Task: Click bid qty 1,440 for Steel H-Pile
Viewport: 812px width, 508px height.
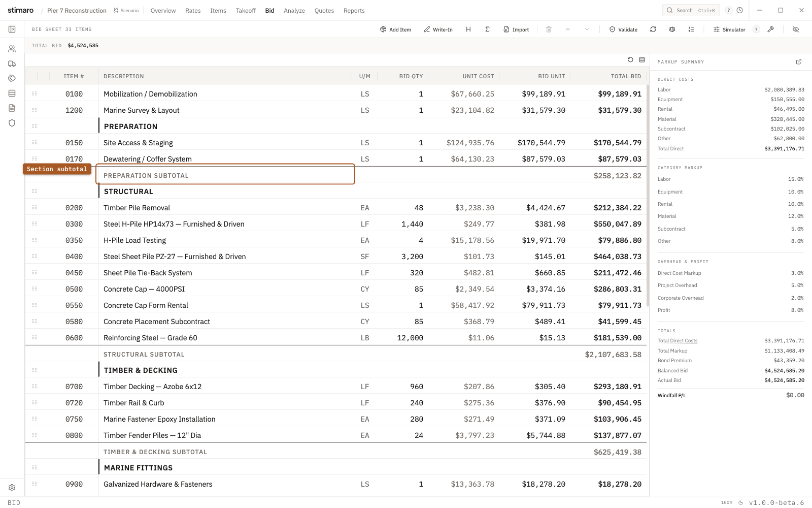Action: [412, 224]
